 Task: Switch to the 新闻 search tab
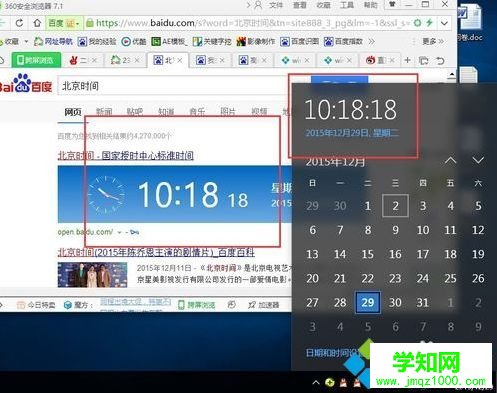click(x=104, y=112)
